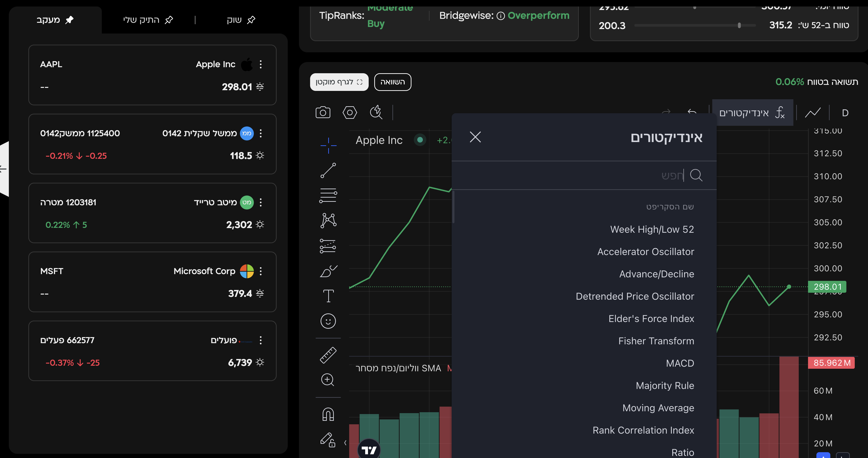Click the השוואה compare button
The image size is (868, 458).
coord(393,82)
